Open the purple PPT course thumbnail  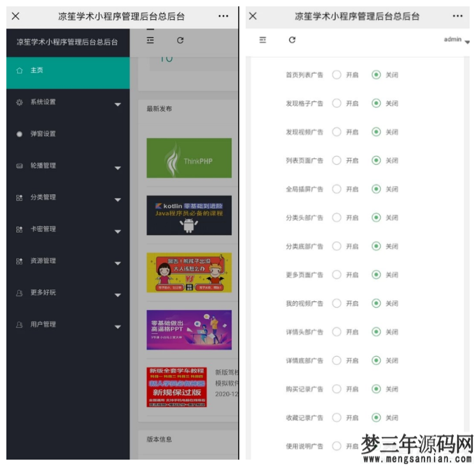pos(189,330)
